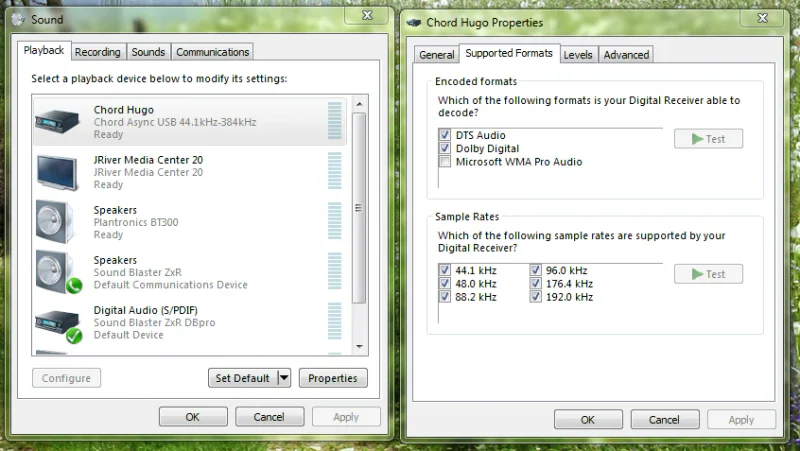Switch to the Recording tab
800x451 pixels.
click(97, 52)
